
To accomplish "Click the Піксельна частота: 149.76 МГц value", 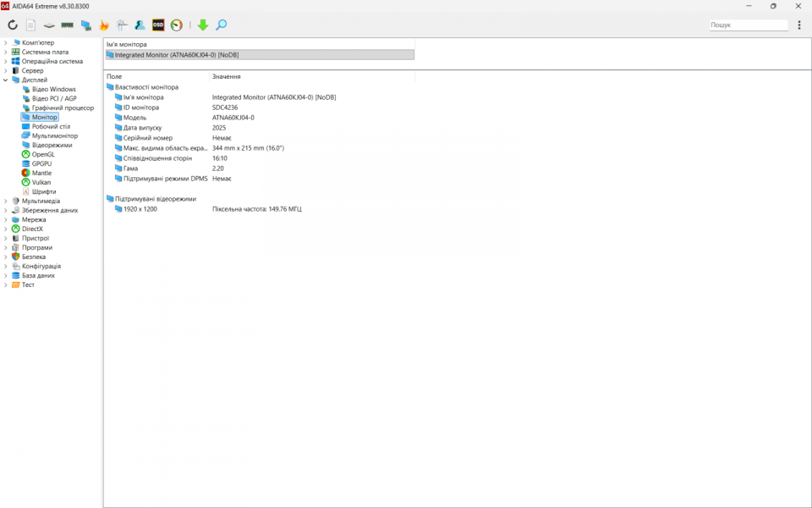I will [x=257, y=209].
